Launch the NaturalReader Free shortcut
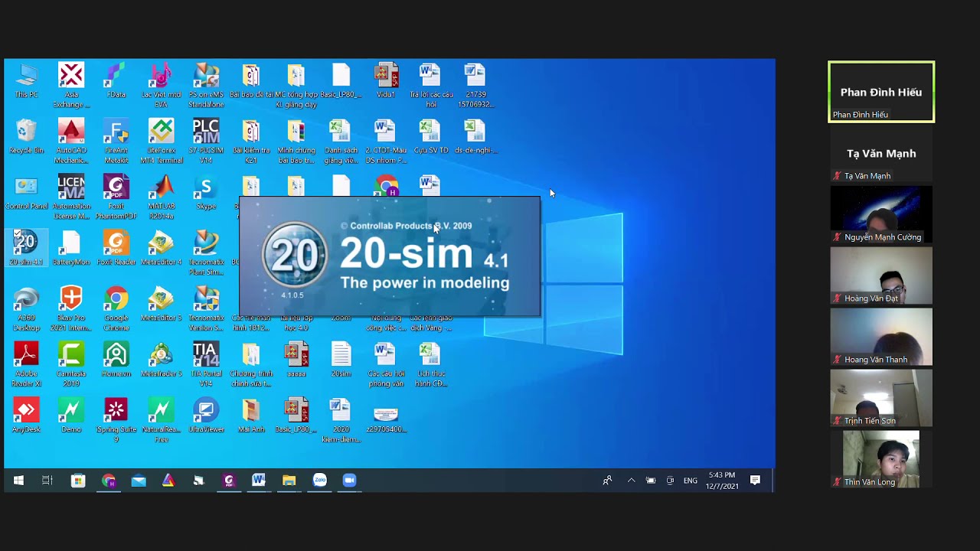The width and height of the screenshot is (980, 551). click(162, 421)
